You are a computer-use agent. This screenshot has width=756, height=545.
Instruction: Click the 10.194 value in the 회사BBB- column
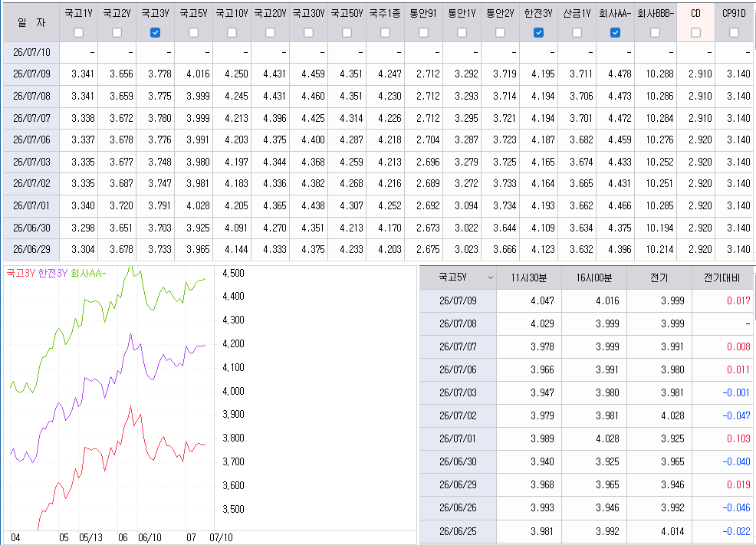tap(659, 228)
